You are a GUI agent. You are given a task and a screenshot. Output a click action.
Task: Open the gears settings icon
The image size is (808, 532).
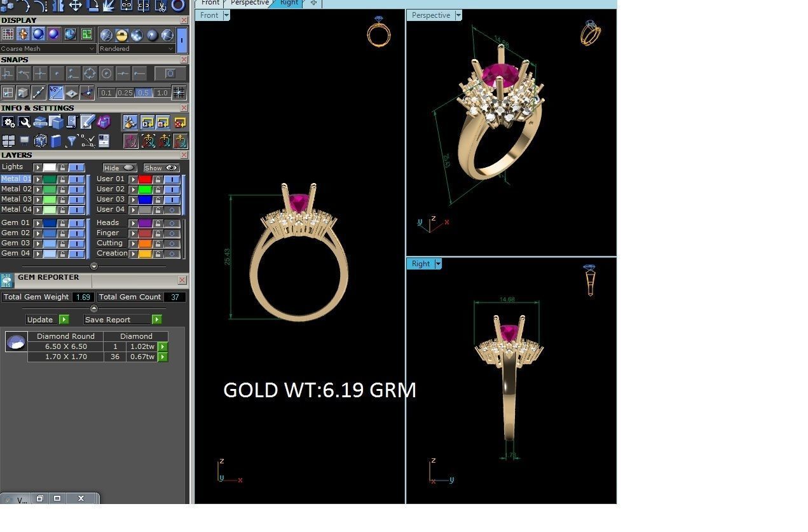(x=8, y=122)
